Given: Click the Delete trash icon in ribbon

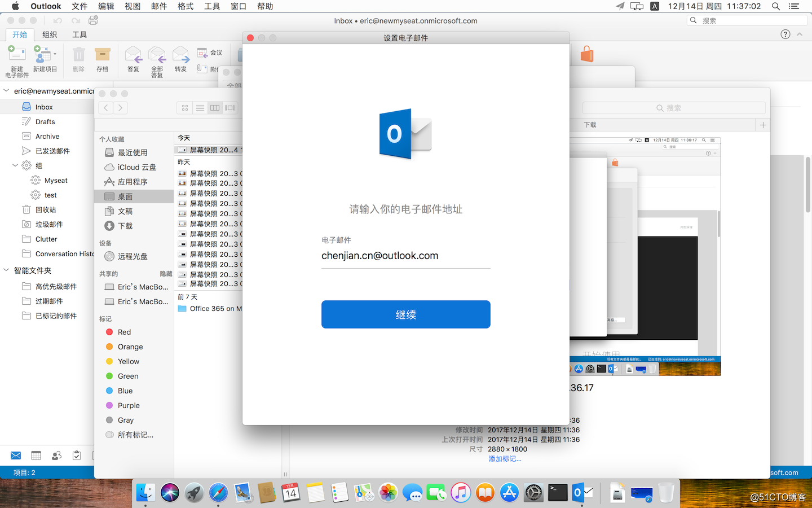Looking at the screenshot, I should (78, 55).
